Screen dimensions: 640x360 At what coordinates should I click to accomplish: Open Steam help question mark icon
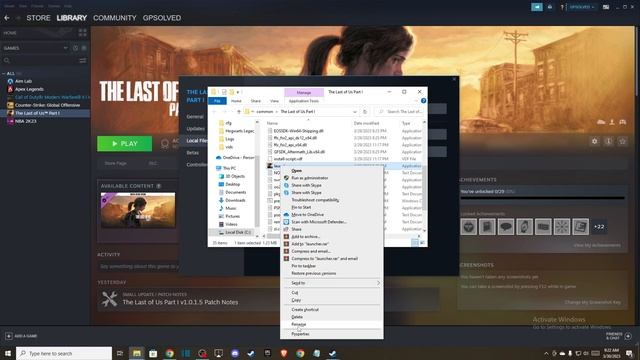tap(562, 7)
